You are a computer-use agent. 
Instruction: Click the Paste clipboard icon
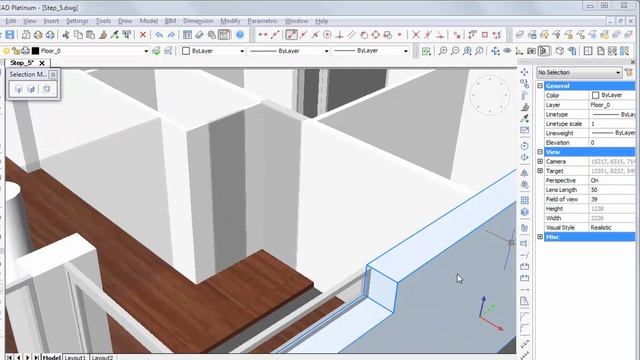[90, 35]
